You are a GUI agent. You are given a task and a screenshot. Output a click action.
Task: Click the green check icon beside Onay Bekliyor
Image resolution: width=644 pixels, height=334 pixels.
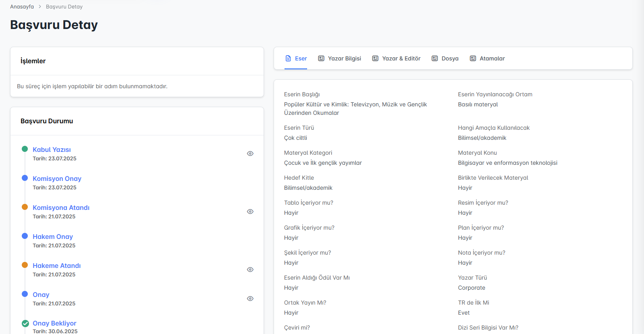point(25,323)
